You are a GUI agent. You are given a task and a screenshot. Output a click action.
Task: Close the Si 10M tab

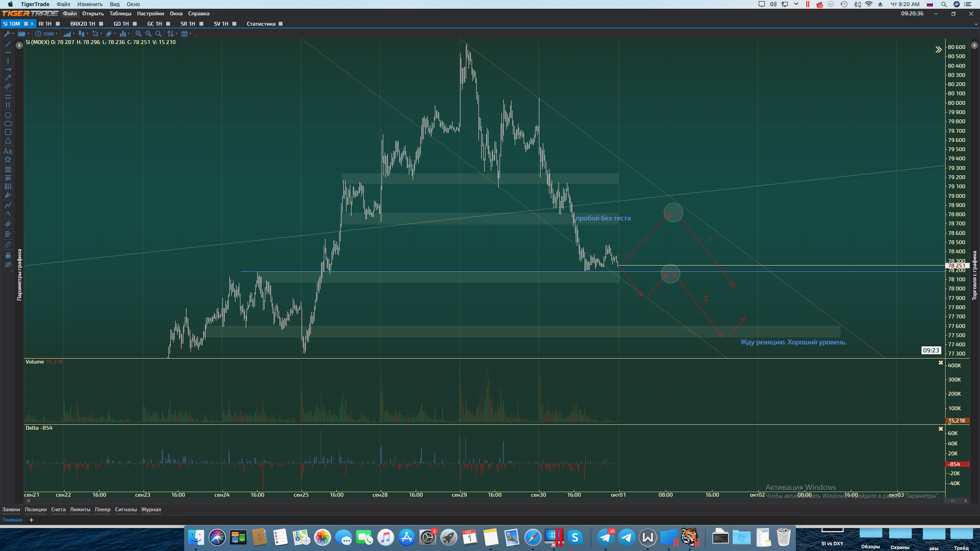coord(32,24)
